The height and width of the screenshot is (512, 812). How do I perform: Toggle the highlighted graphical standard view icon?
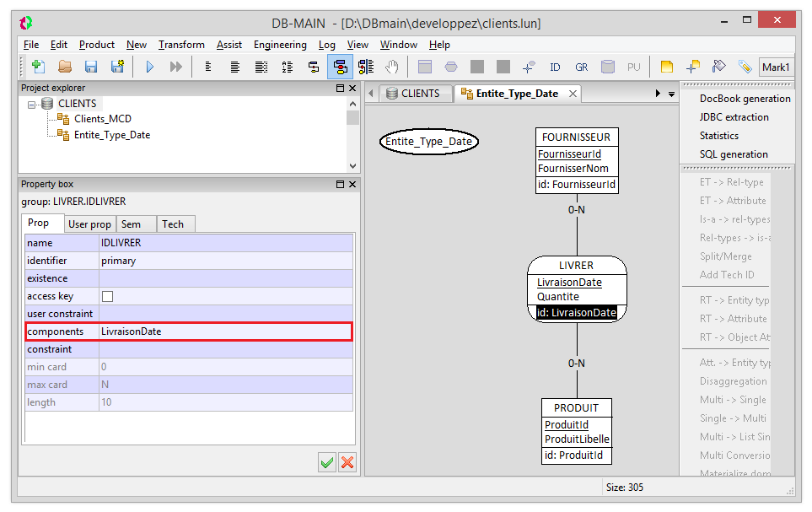coord(340,67)
